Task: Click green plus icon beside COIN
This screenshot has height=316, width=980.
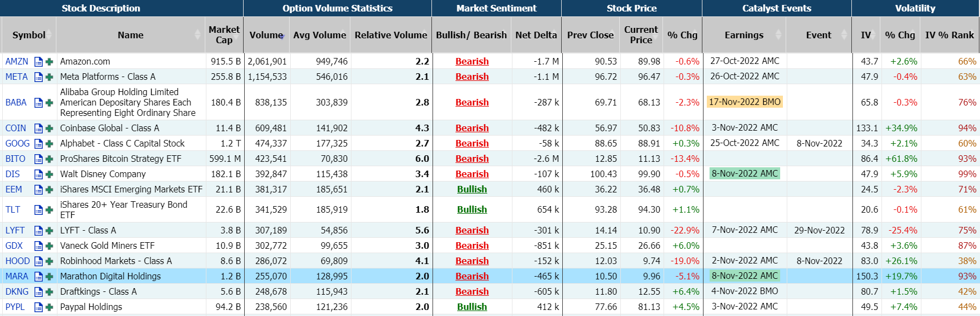Action: (49, 128)
